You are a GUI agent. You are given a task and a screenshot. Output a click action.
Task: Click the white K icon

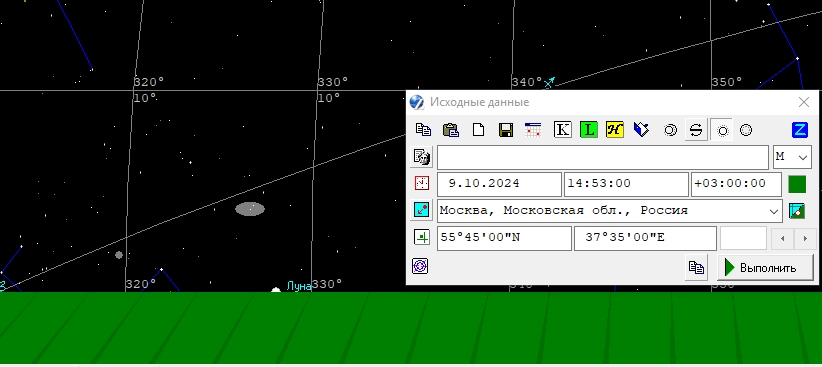563,129
